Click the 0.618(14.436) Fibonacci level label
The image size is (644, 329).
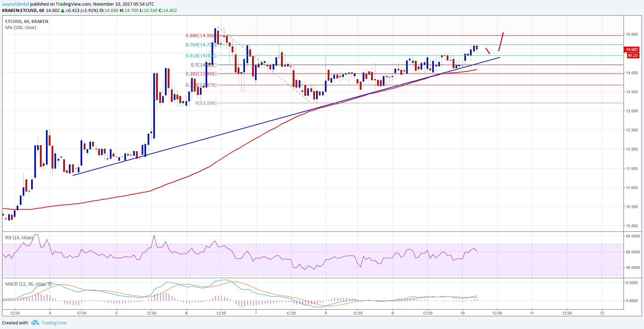click(x=201, y=55)
